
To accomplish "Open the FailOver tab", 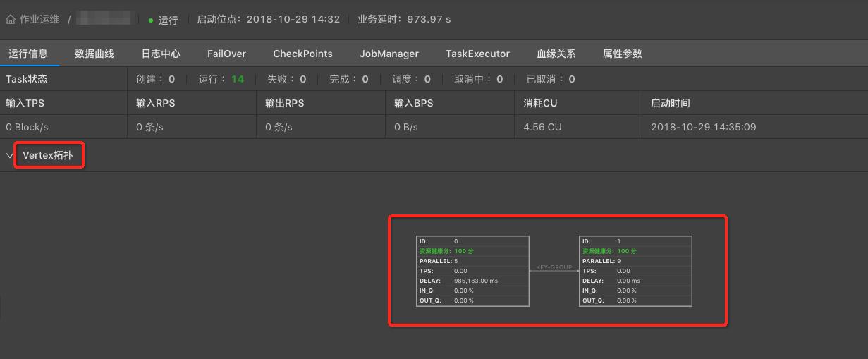I will tap(226, 54).
